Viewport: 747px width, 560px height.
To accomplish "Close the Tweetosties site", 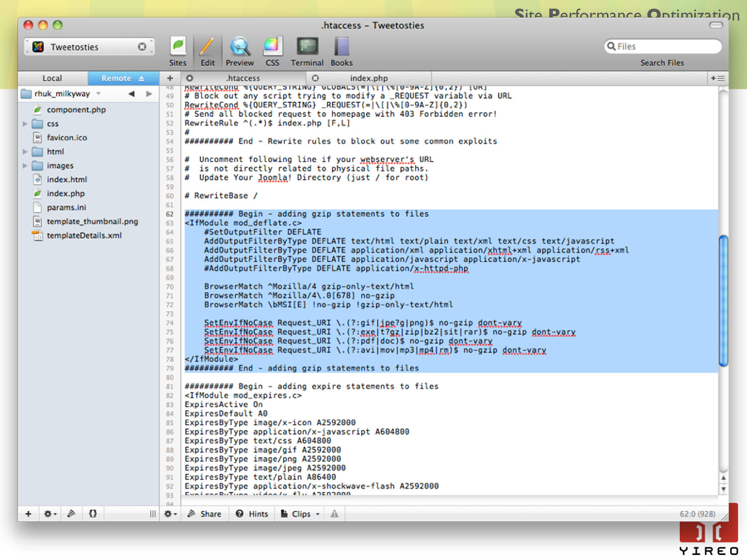I will 142,47.
